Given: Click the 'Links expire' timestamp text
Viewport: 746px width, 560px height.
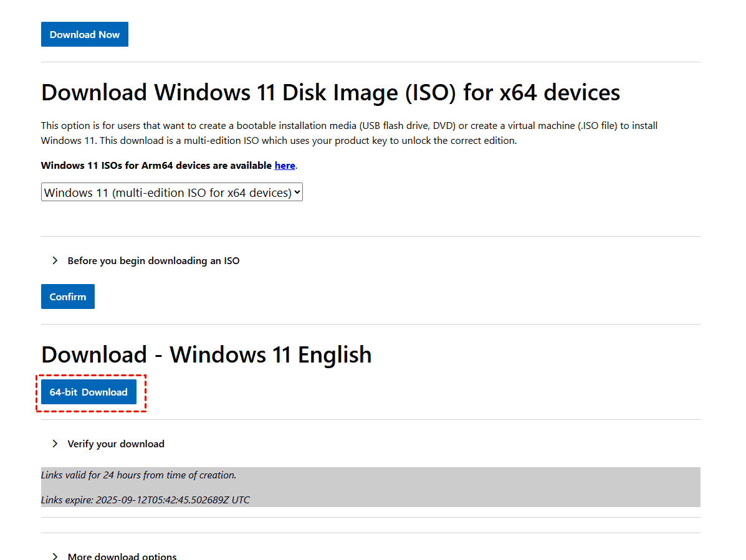Looking at the screenshot, I should [x=145, y=500].
